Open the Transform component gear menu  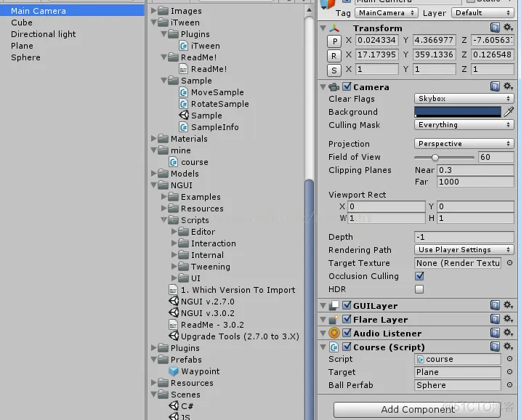(x=508, y=27)
